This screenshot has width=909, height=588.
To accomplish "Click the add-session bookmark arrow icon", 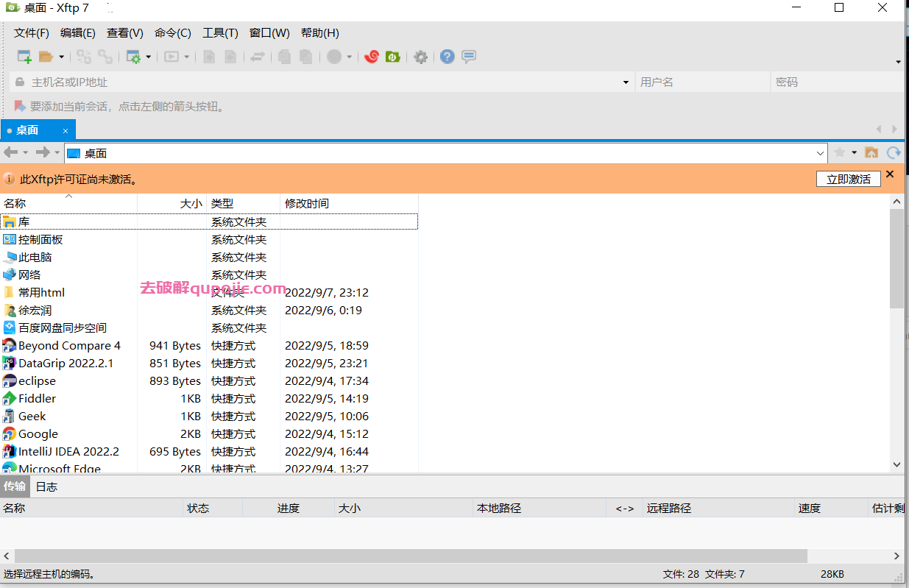I will coord(20,107).
